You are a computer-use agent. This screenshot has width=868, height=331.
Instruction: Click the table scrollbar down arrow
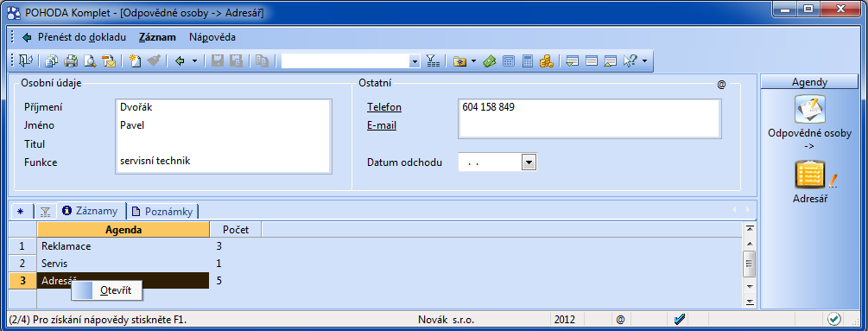point(750,287)
